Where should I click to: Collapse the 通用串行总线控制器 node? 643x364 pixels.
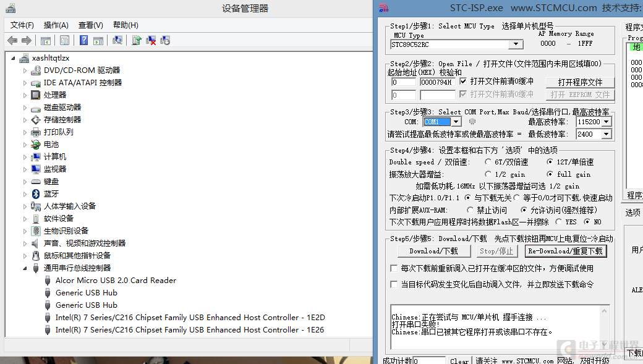25,268
